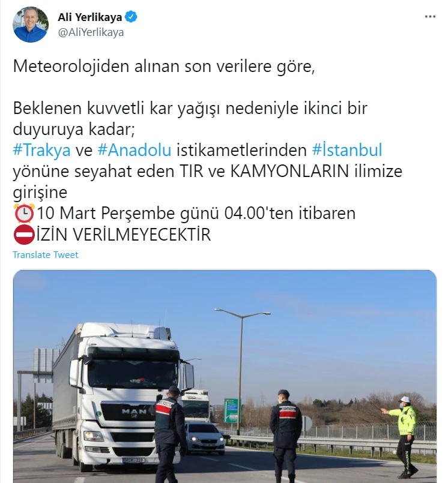Image resolution: width=448 pixels, height=483 pixels.
Task: Click the green road sign in photo
Action: pyautogui.click(x=232, y=411)
